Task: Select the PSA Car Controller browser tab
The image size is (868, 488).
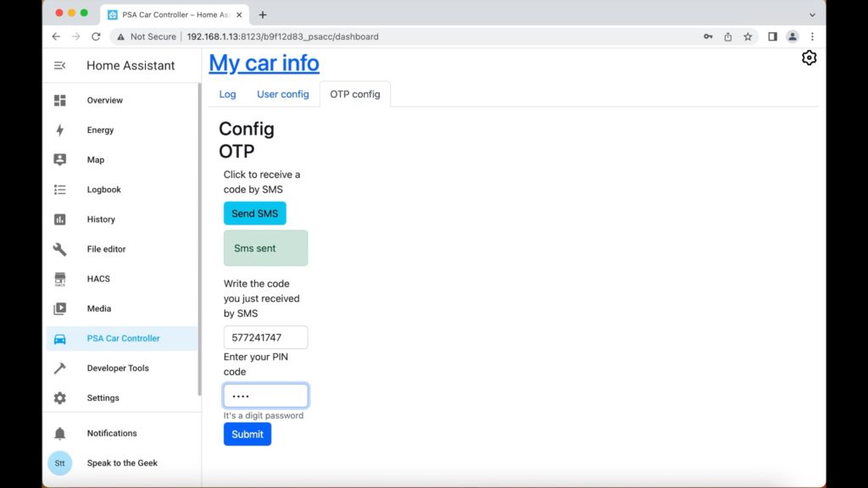Action: click(x=175, y=15)
